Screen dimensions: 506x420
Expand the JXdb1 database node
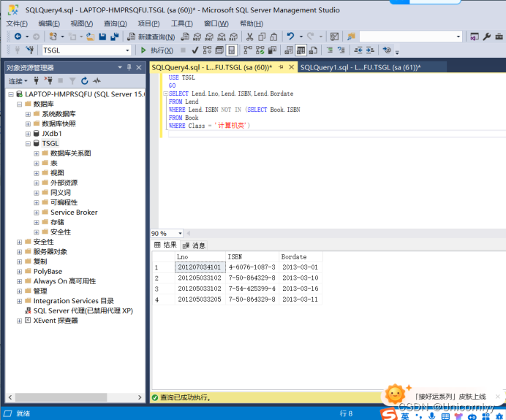28,134
